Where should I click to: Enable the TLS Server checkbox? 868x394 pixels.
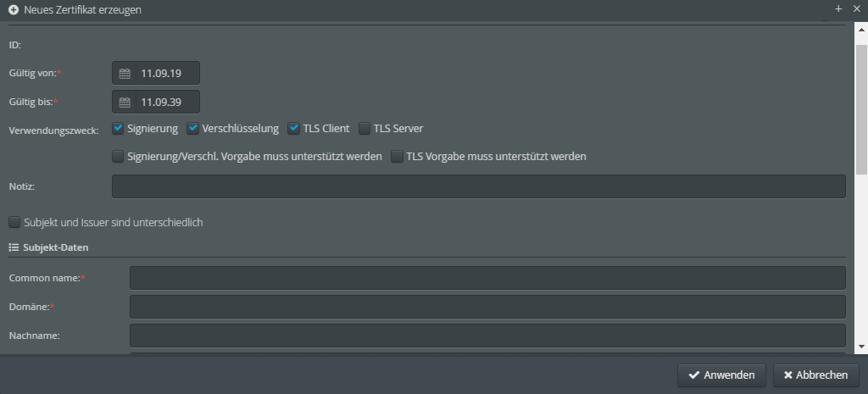coord(364,129)
